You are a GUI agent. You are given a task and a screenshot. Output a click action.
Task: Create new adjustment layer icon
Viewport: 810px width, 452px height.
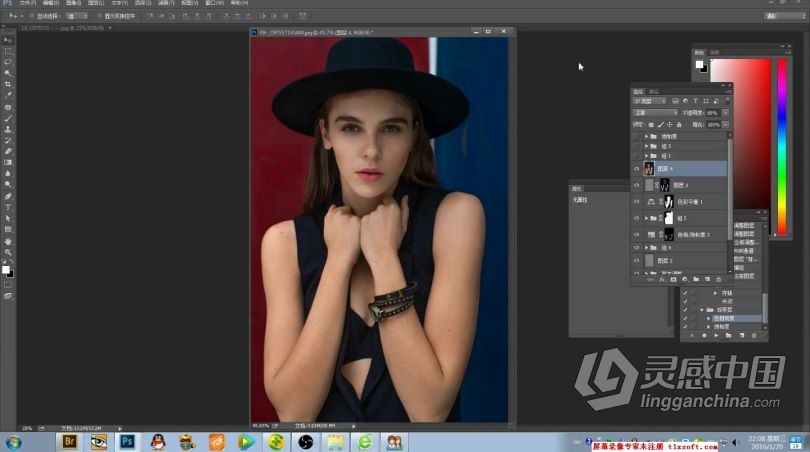coord(684,279)
